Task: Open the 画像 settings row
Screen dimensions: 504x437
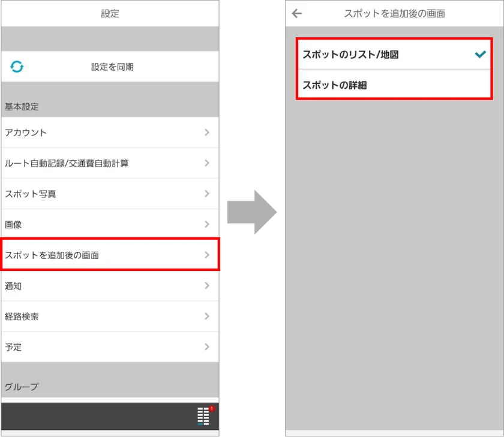Action: click(110, 224)
